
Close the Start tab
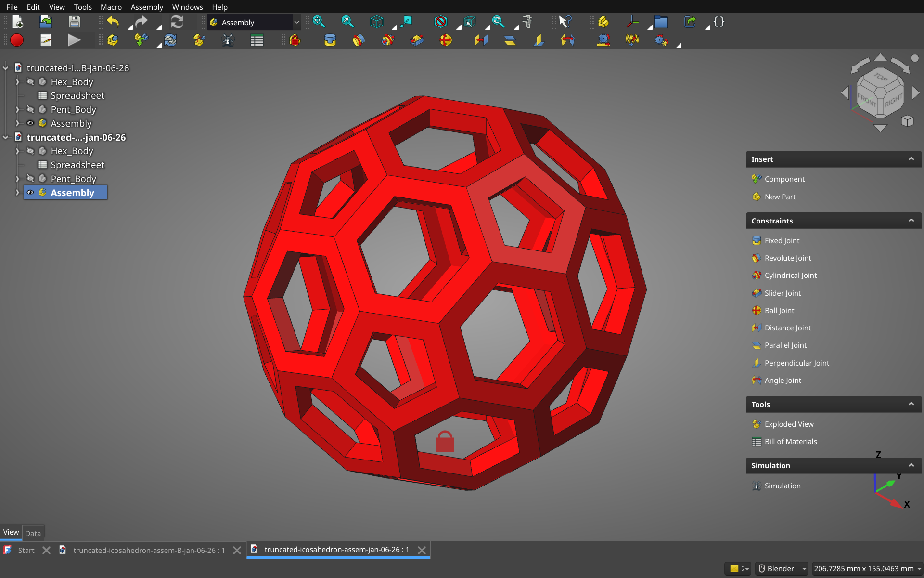tap(46, 550)
